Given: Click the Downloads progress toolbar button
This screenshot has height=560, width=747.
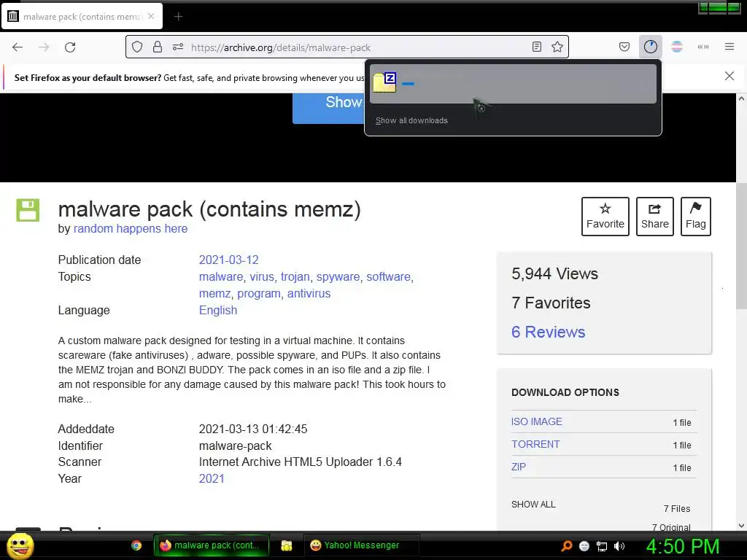Looking at the screenshot, I should point(650,47).
